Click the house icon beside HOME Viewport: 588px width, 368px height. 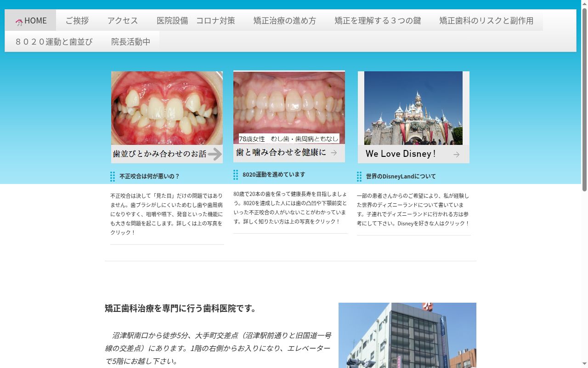[x=19, y=22]
